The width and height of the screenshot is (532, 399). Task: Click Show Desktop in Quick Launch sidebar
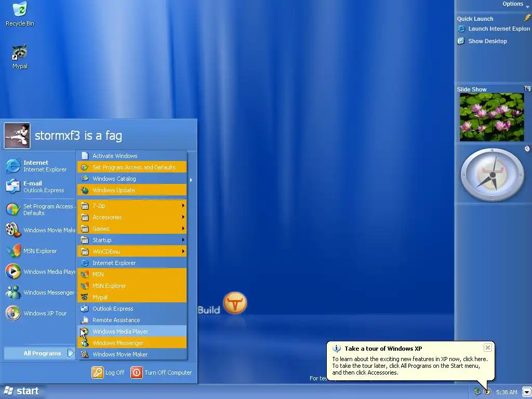pos(482,41)
